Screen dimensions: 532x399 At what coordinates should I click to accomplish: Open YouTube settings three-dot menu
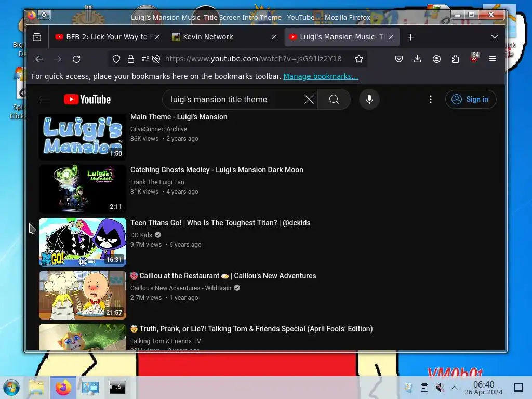pyautogui.click(x=431, y=99)
